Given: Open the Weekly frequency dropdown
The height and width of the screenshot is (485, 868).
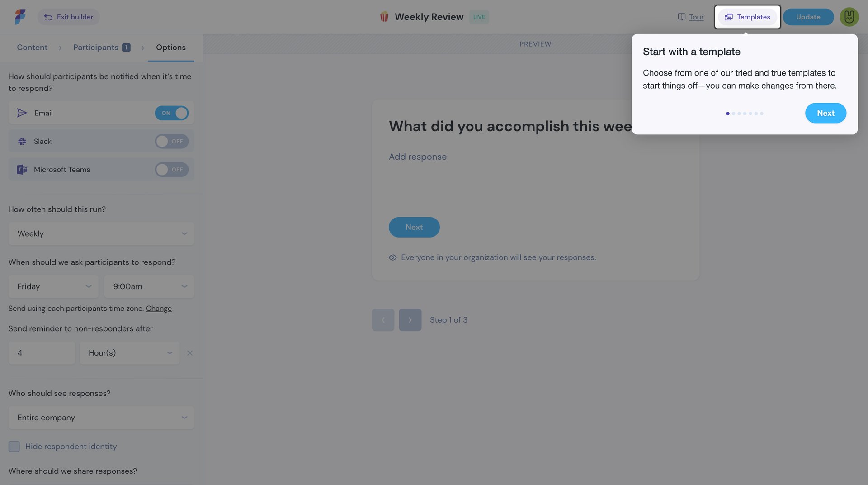Looking at the screenshot, I should (101, 233).
